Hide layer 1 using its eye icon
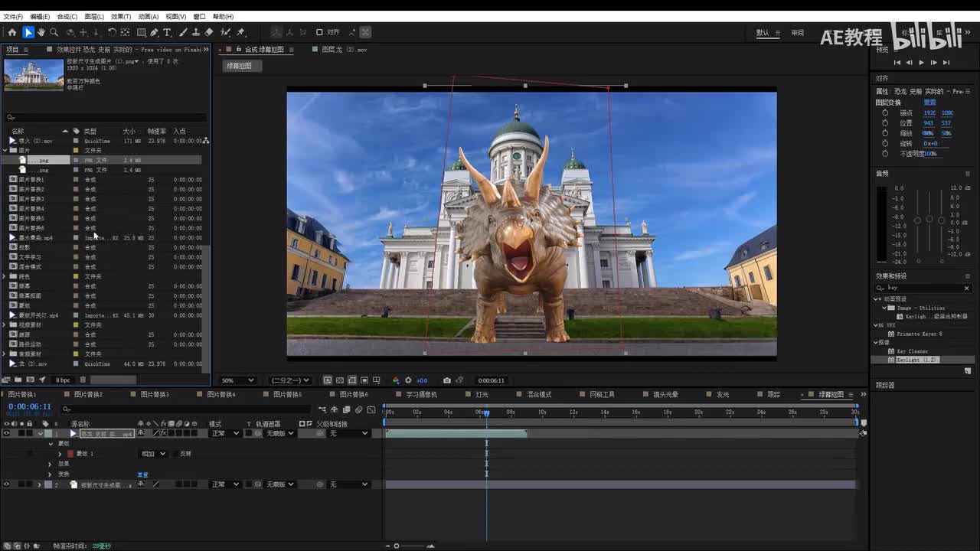980x551 pixels. pyautogui.click(x=7, y=433)
